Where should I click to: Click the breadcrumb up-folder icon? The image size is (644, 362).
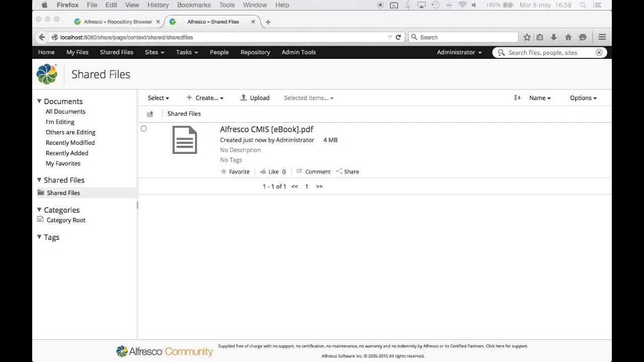149,114
